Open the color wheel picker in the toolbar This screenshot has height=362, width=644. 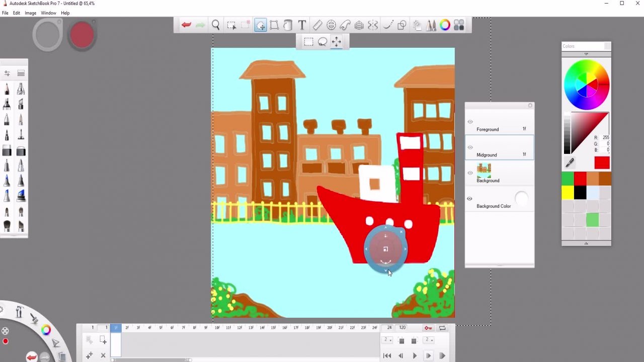pyautogui.click(x=445, y=25)
